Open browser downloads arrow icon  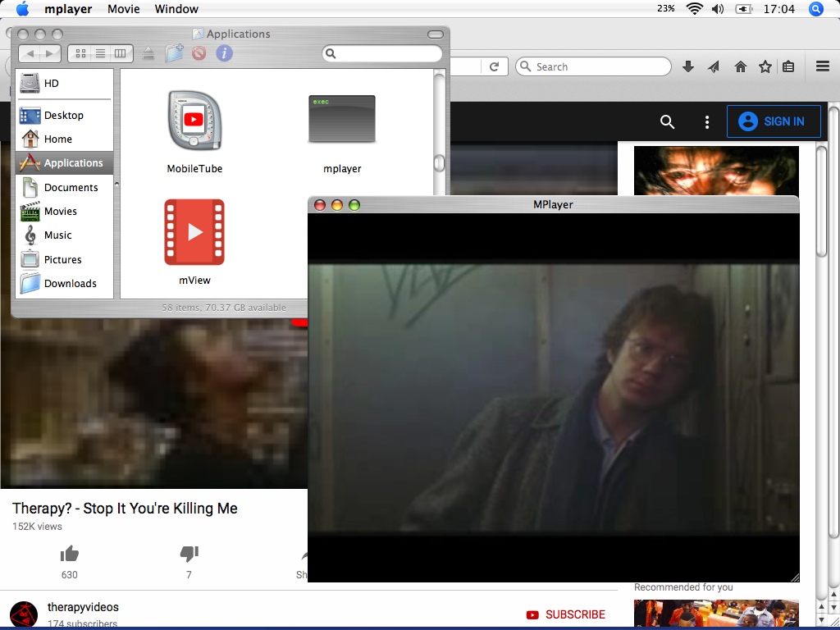(x=688, y=66)
